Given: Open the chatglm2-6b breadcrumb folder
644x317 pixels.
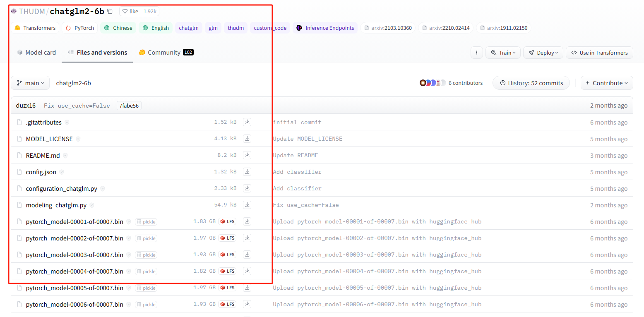Looking at the screenshot, I should (x=73, y=83).
